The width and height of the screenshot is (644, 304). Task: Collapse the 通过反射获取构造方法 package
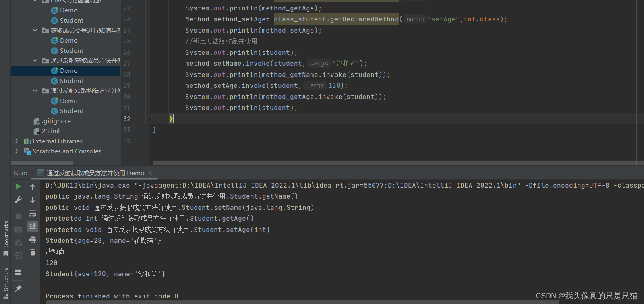point(35,91)
